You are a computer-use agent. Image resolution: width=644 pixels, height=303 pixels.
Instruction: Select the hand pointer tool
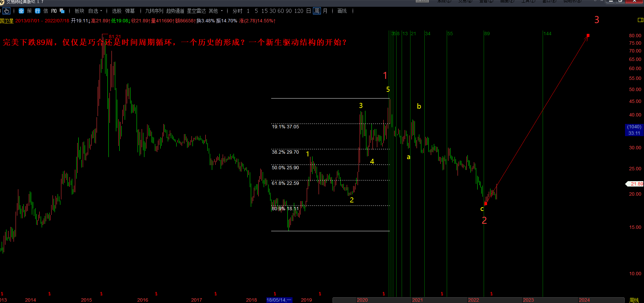click(6, 11)
